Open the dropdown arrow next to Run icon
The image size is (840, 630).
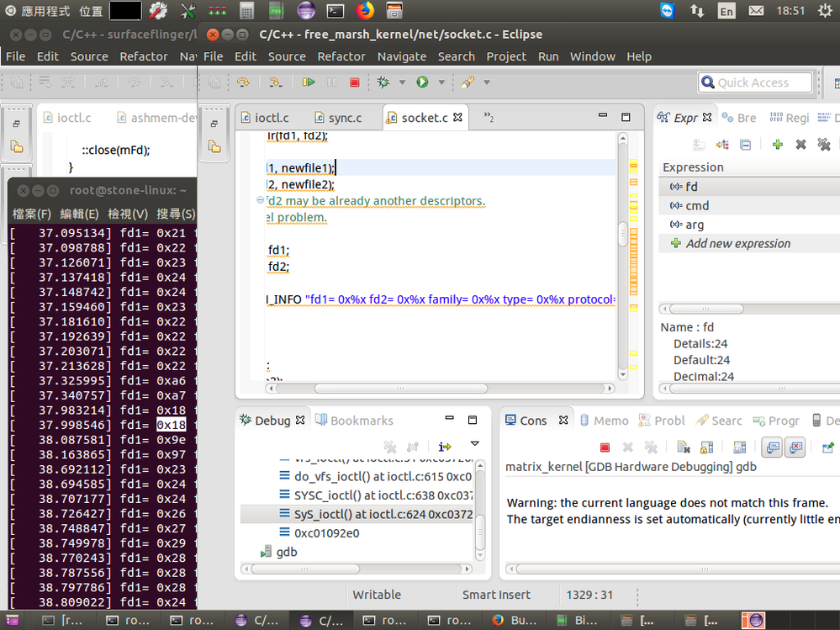441,82
